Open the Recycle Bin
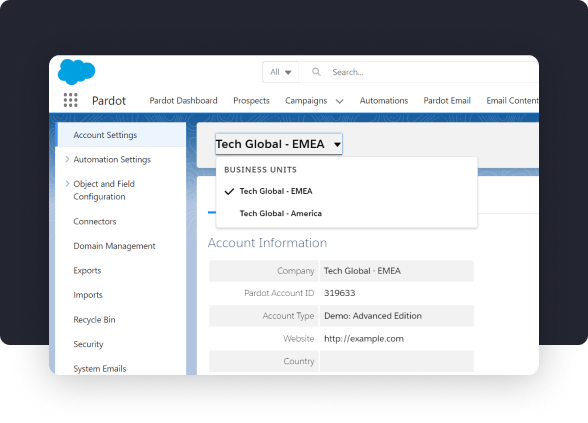Screen dimensions: 588x423 coord(94,320)
